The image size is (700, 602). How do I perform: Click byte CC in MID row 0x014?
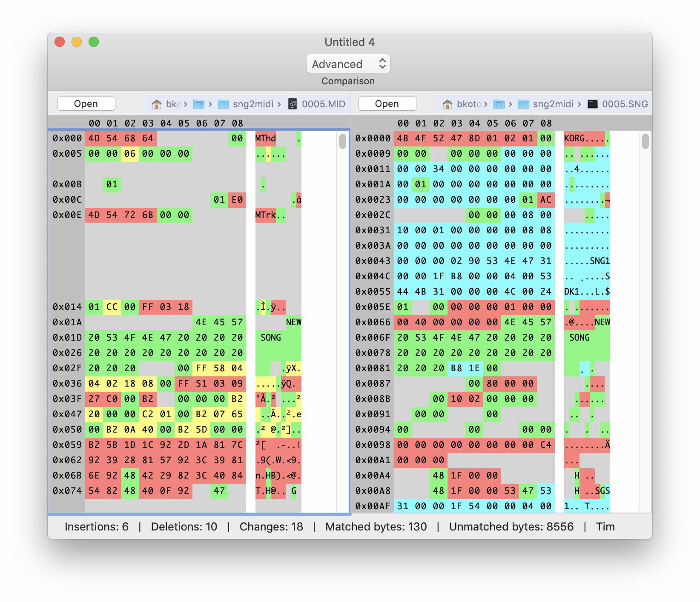coord(112,307)
